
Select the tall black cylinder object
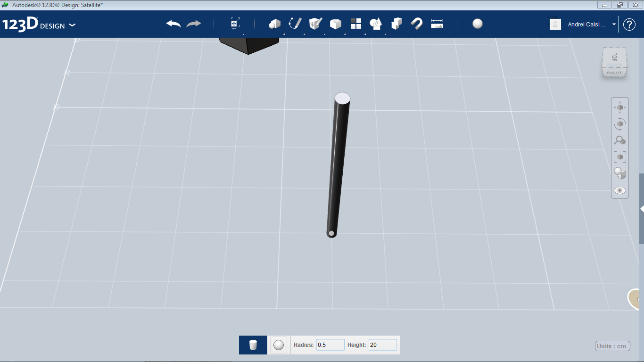pos(338,165)
